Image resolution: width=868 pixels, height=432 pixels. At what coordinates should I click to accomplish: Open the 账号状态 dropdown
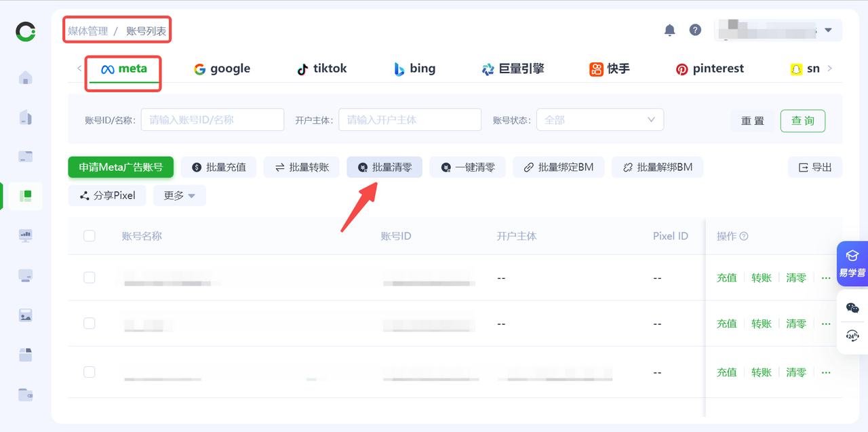[599, 119]
